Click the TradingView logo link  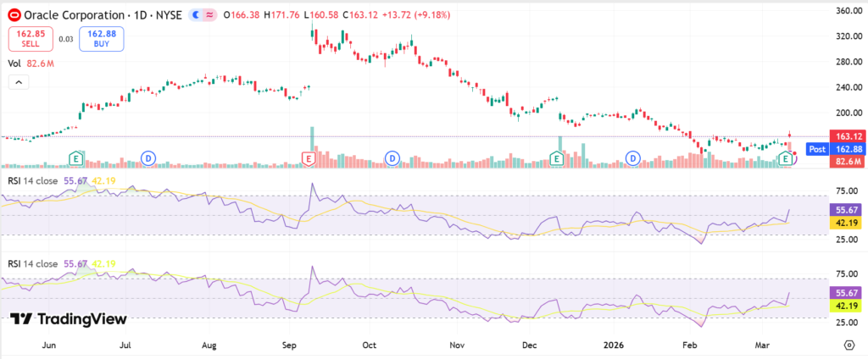(68, 319)
